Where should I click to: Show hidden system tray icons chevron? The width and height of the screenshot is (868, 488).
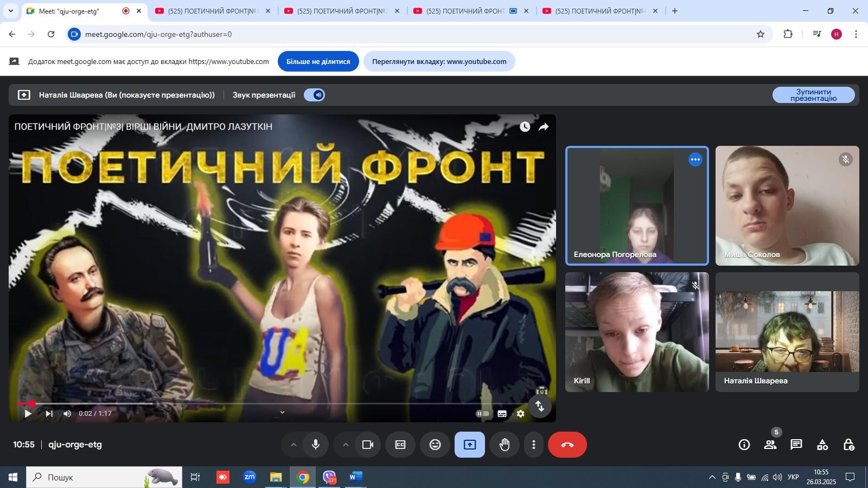[712, 477]
